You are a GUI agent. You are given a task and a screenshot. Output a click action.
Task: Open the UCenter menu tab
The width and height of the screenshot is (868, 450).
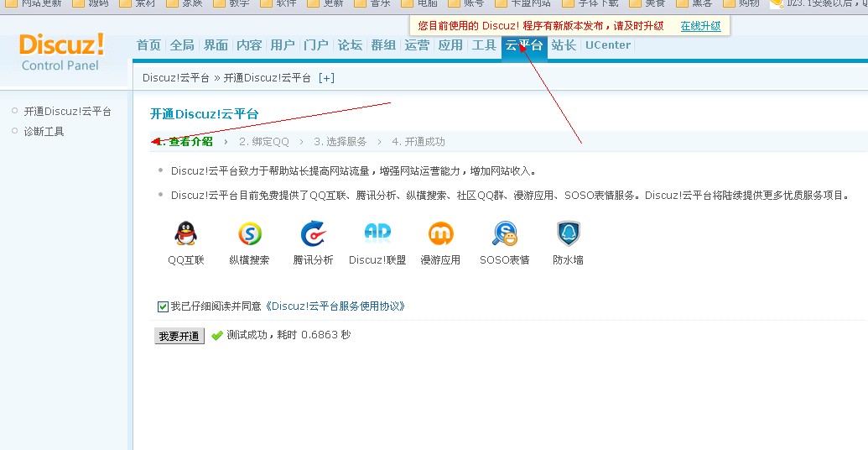[x=608, y=44]
